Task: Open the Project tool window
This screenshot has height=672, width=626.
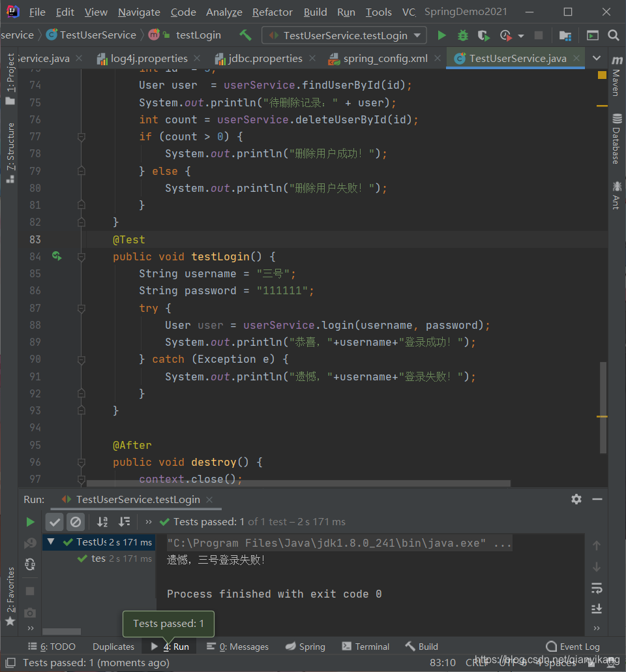Action: coord(10,80)
